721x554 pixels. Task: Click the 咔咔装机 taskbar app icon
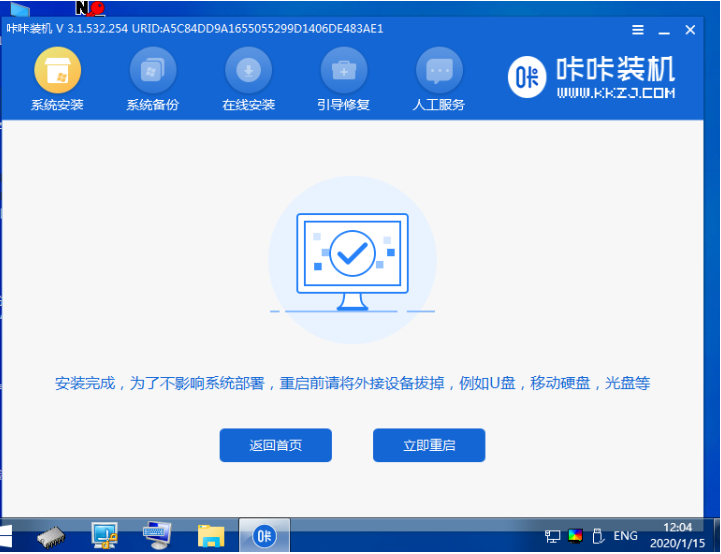tap(264, 536)
